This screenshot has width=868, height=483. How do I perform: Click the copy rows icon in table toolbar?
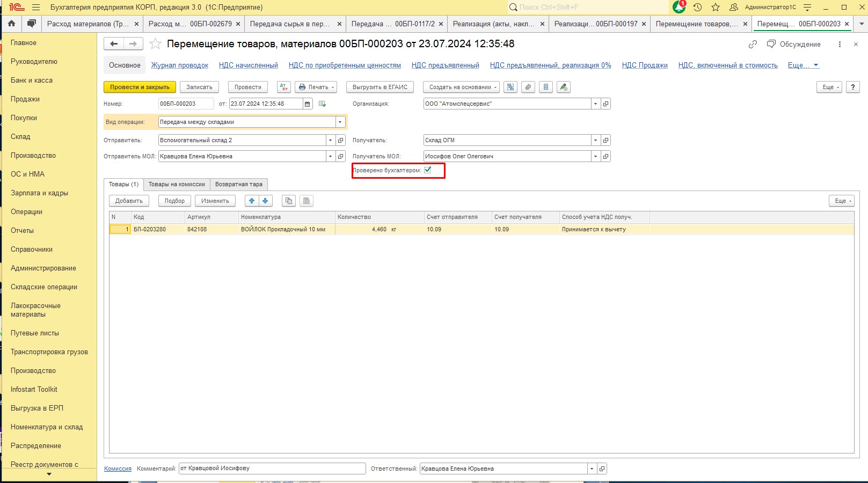[x=289, y=201]
